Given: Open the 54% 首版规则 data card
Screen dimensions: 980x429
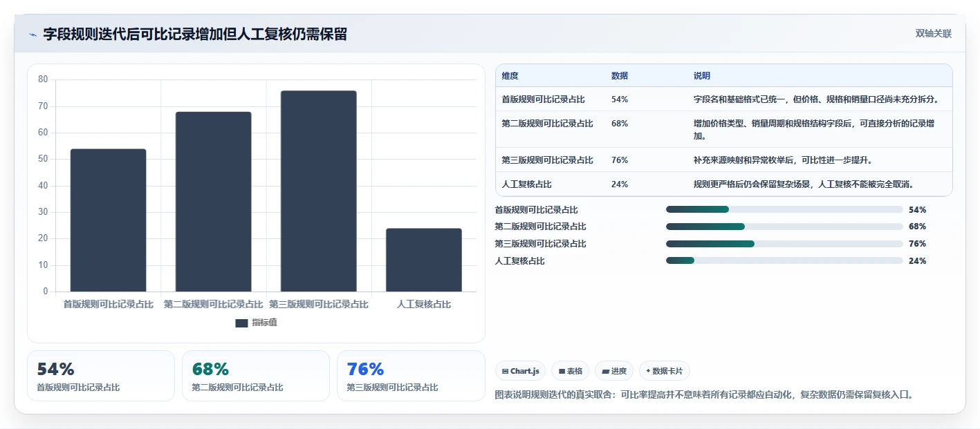Looking at the screenshot, I should pyautogui.click(x=101, y=376).
